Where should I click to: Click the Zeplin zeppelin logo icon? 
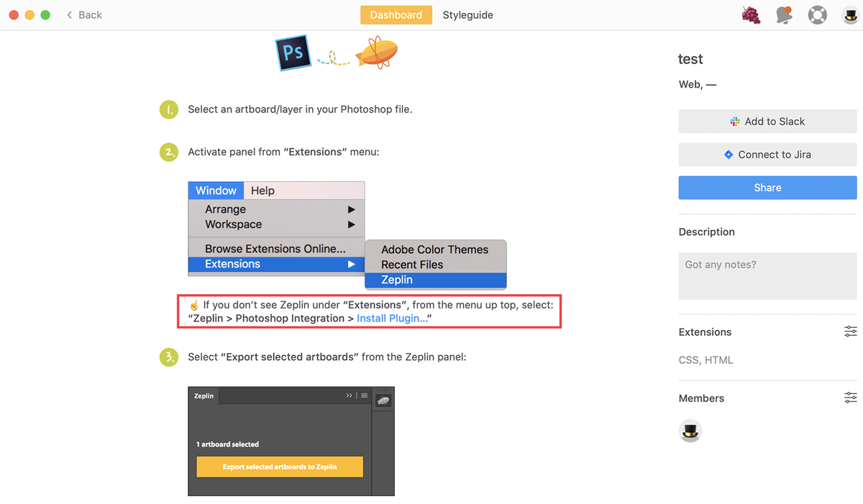(x=377, y=52)
